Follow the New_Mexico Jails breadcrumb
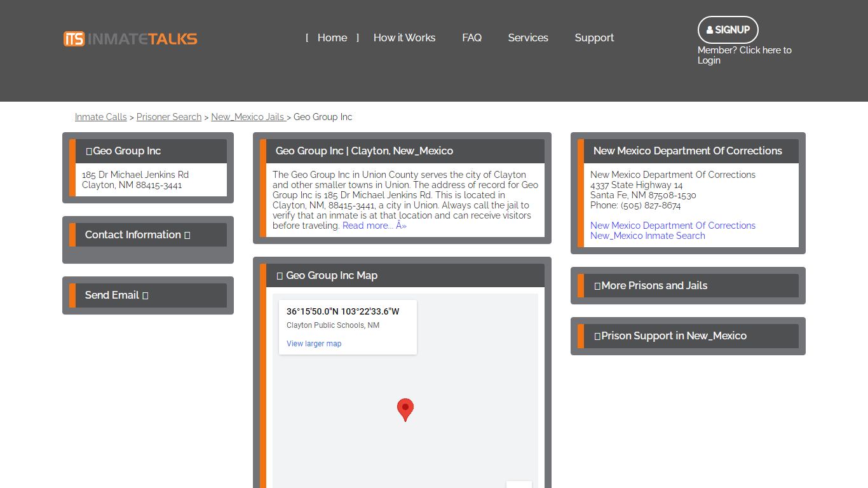Image resolution: width=868 pixels, height=488 pixels. pyautogui.click(x=248, y=117)
